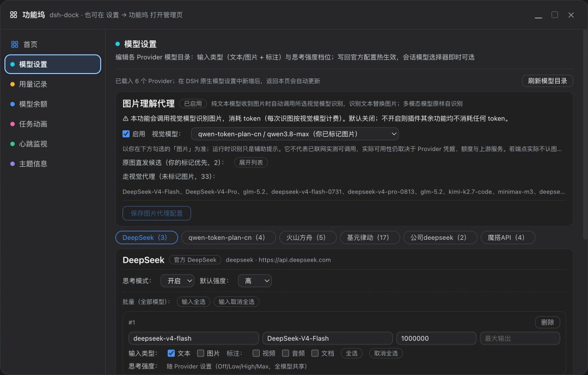Viewport: 588px width, 375px height.
Task: Check the 文本 input type checkbox
Action: pyautogui.click(x=171, y=353)
